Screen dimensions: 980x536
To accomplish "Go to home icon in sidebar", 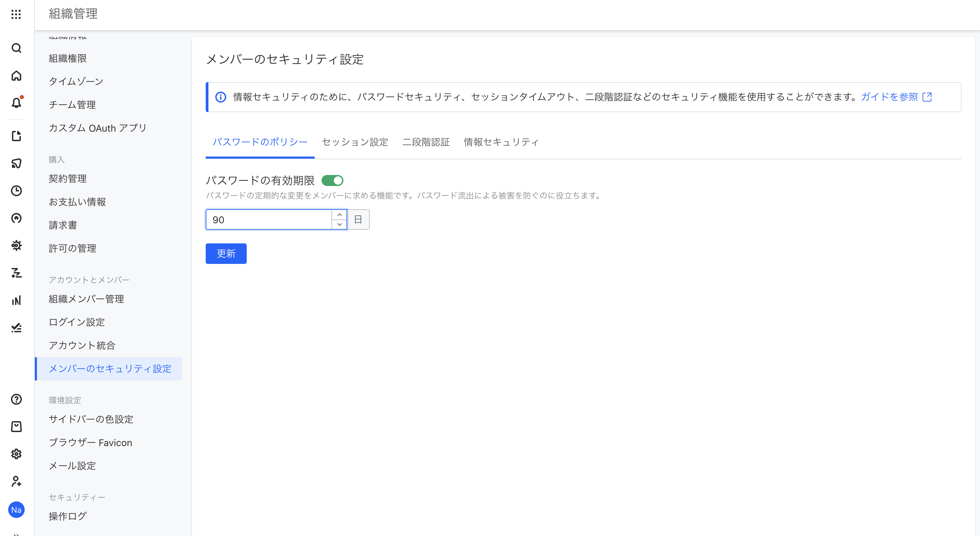I will [x=16, y=76].
